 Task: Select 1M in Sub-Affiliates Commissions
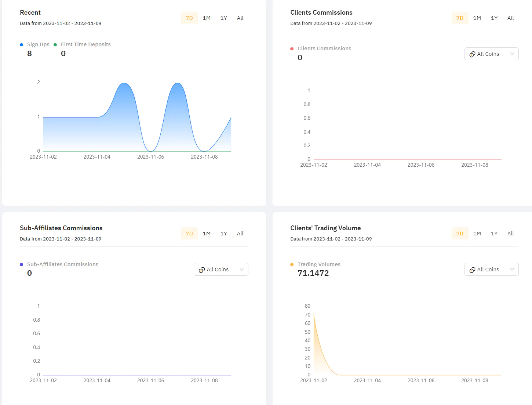(207, 234)
